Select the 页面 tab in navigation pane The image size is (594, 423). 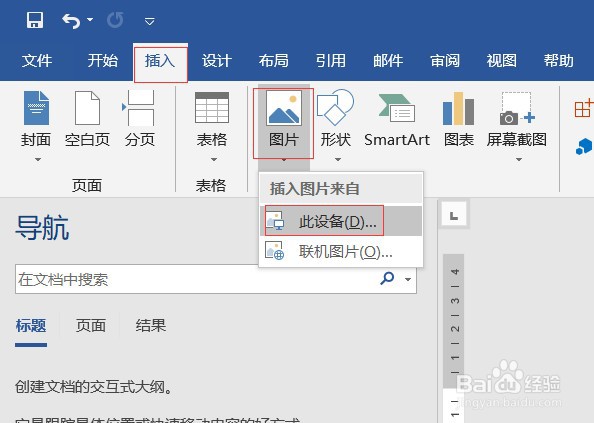coord(91,326)
